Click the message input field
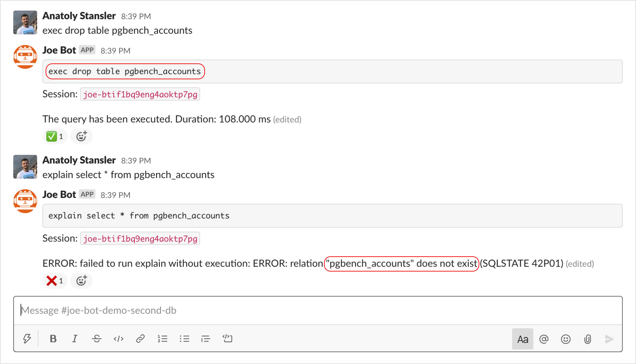Image resolution: width=636 pixels, height=364 pixels. point(317,310)
